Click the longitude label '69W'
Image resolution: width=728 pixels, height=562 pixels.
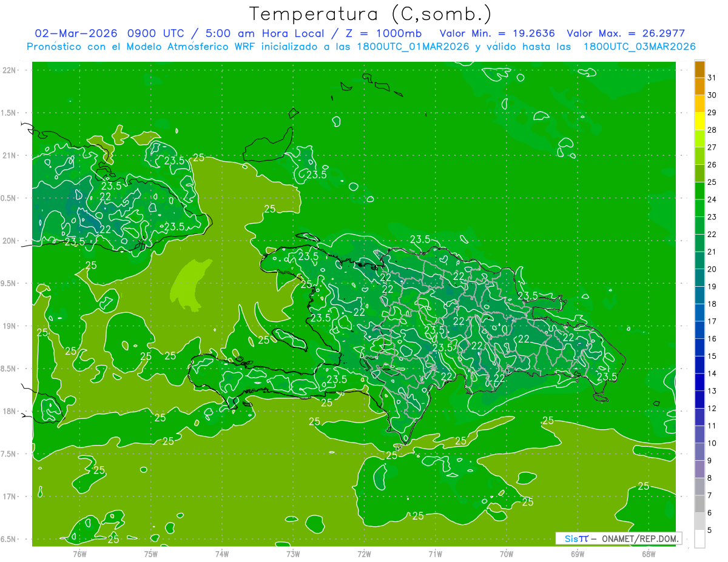coord(578,554)
